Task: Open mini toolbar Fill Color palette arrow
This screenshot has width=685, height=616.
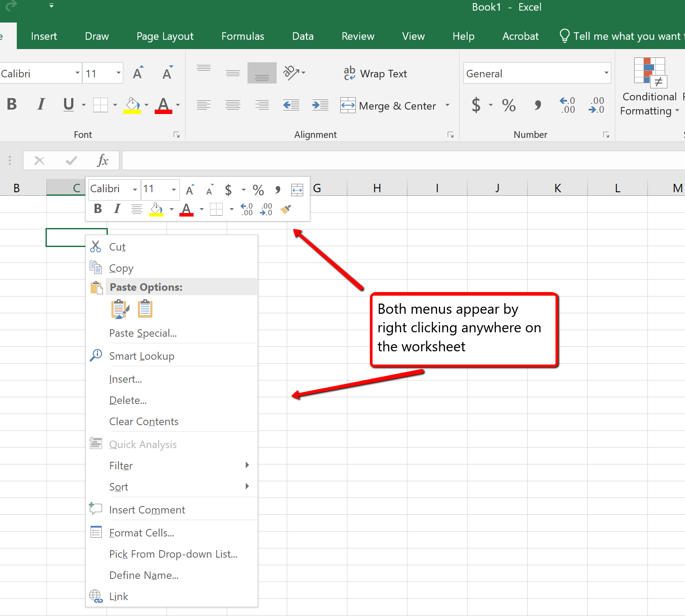Action: pyautogui.click(x=171, y=209)
